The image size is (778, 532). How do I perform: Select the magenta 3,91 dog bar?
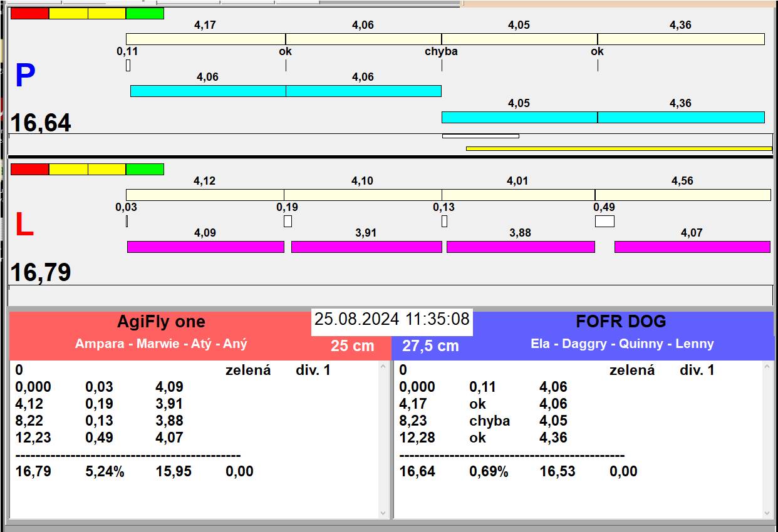(x=366, y=247)
